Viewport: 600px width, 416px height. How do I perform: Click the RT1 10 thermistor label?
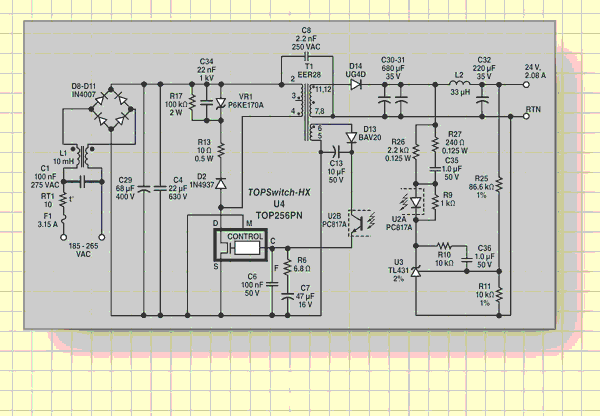click(48, 200)
